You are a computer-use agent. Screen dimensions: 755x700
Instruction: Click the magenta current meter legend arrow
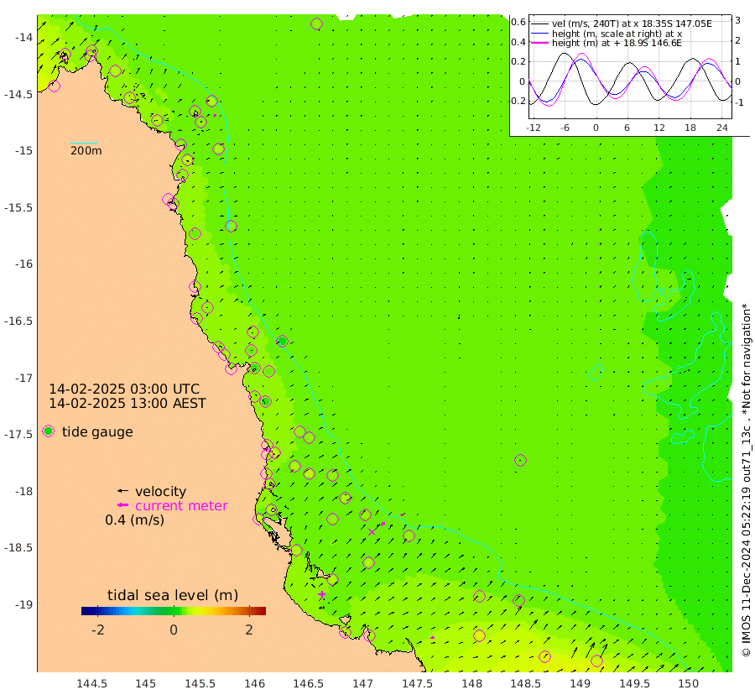coord(122,505)
